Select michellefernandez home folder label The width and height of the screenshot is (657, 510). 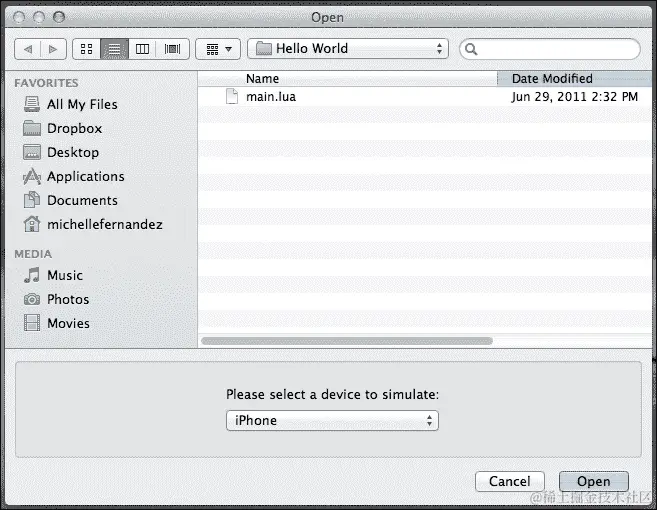(105, 225)
